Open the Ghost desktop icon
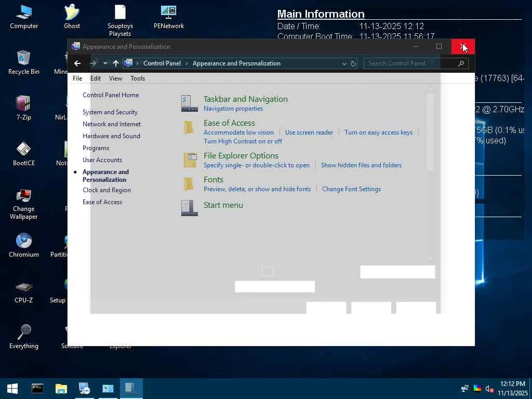Image resolution: width=532 pixels, height=399 pixels. click(x=72, y=17)
